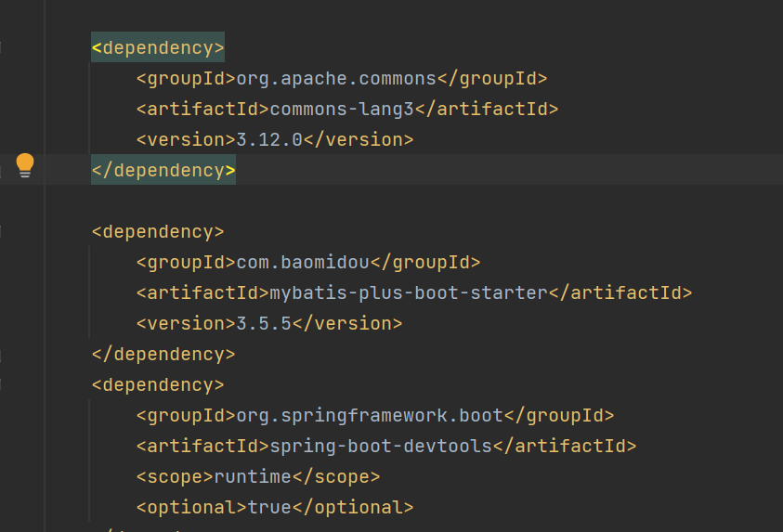Click the groupId line org.springframework.boot
This screenshot has width=783, height=532.
click(375, 415)
